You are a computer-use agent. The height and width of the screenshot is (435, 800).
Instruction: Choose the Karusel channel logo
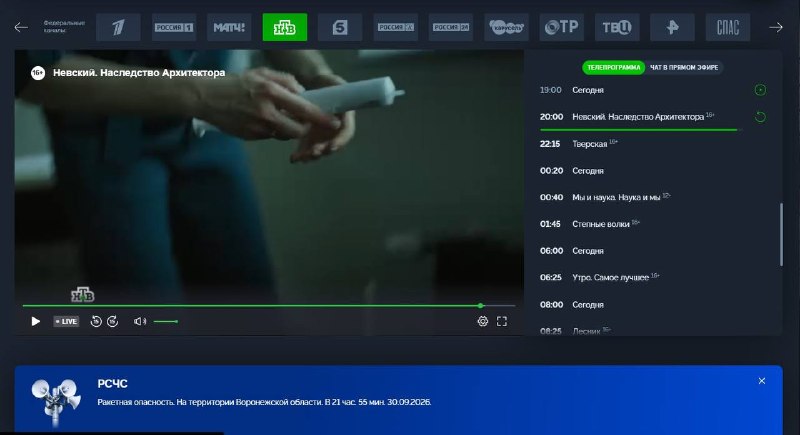[x=506, y=27]
